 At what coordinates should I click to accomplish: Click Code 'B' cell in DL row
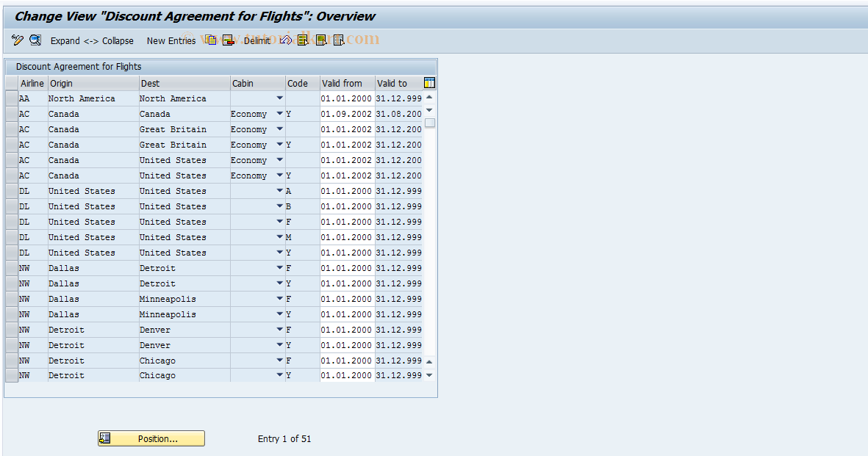pos(302,206)
